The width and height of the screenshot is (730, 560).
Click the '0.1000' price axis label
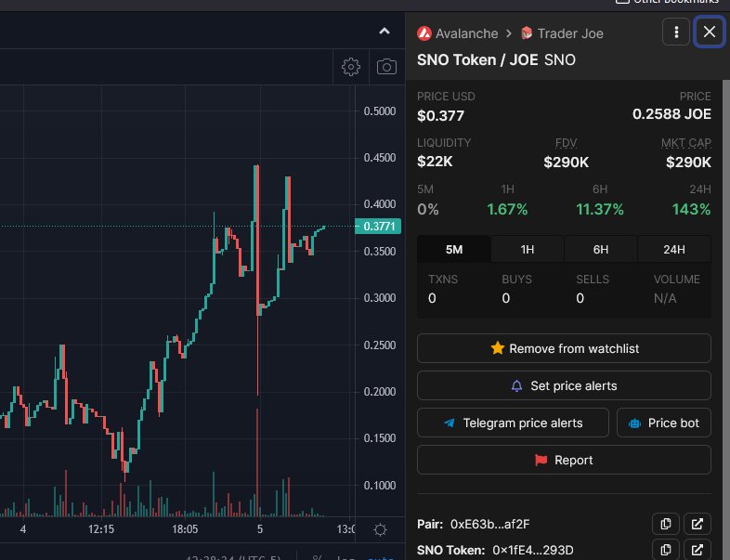point(380,486)
